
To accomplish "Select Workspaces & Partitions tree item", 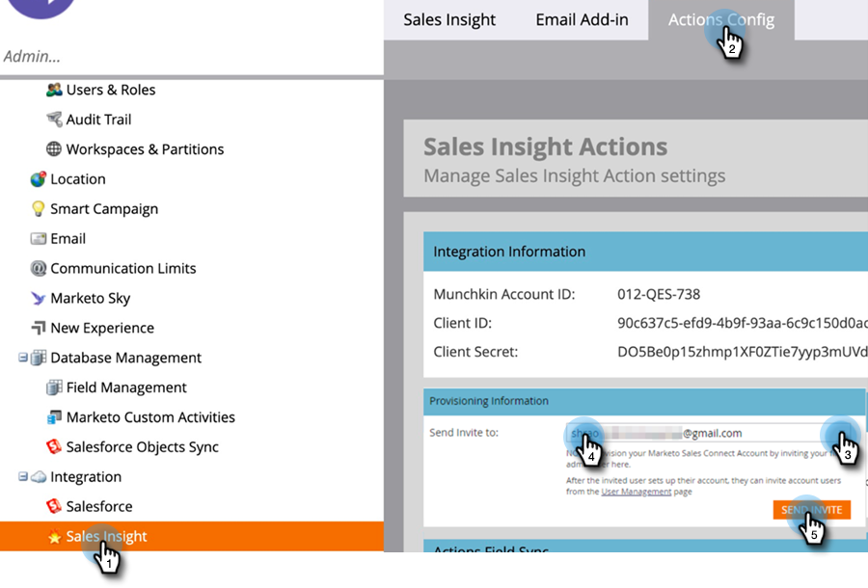I will (145, 149).
